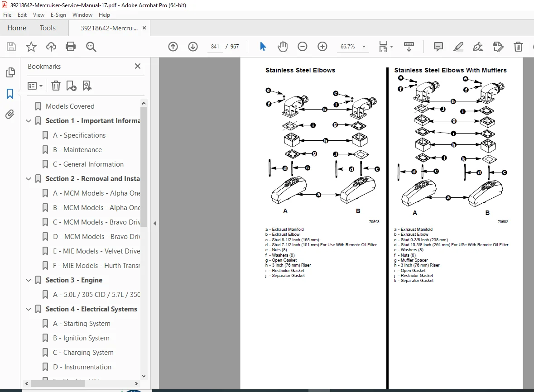Screen dimensions: 534x392
Task: Save the file using the floppy disk icon
Action: click(11, 47)
